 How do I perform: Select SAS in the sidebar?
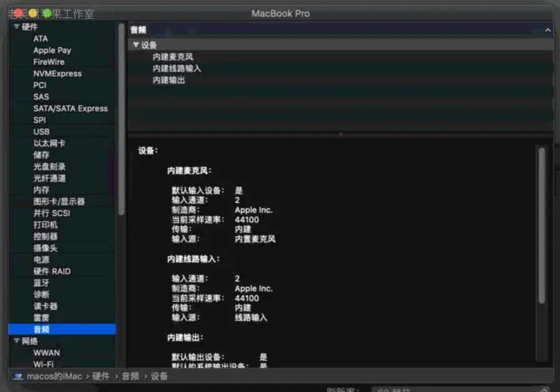point(41,96)
